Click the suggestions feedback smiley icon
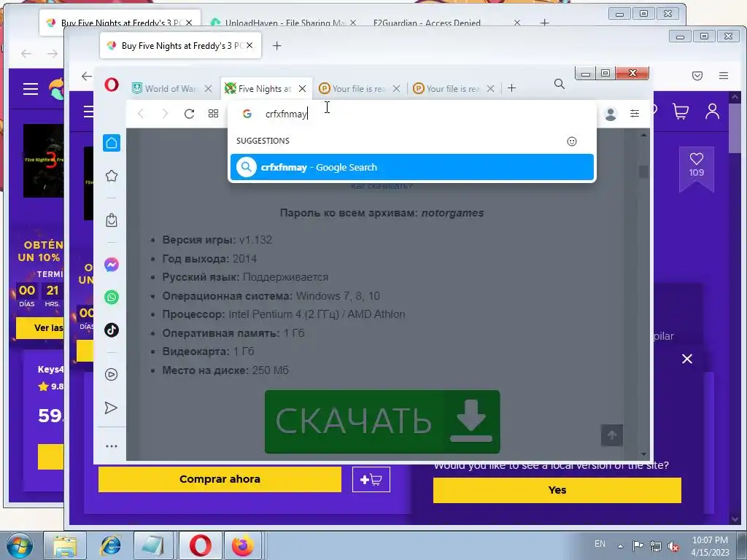The width and height of the screenshot is (747, 560). pos(572,141)
